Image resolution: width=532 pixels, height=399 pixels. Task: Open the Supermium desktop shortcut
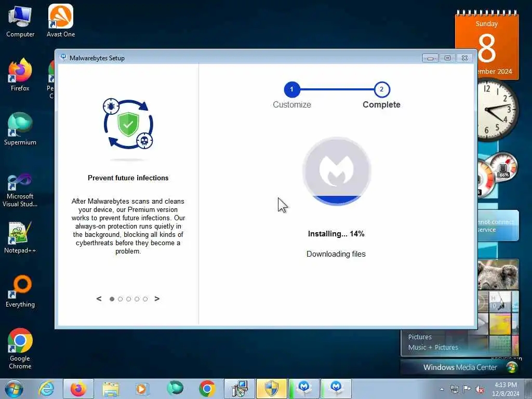click(x=20, y=129)
